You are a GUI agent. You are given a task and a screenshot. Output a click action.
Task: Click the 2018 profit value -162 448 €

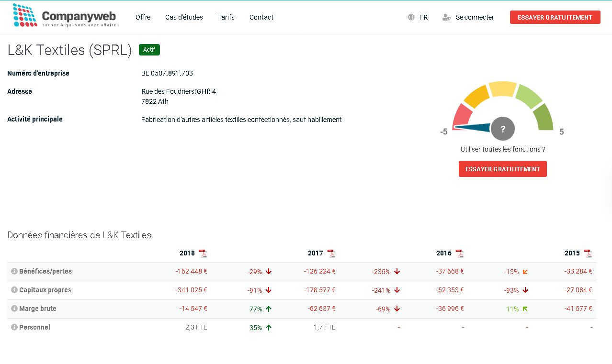[x=192, y=271]
